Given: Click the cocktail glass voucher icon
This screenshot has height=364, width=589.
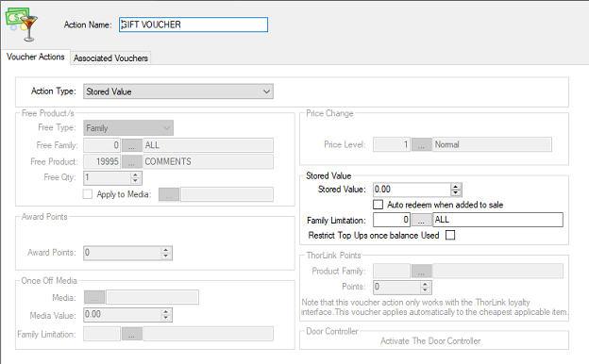Looking at the screenshot, I should tap(22, 24).
